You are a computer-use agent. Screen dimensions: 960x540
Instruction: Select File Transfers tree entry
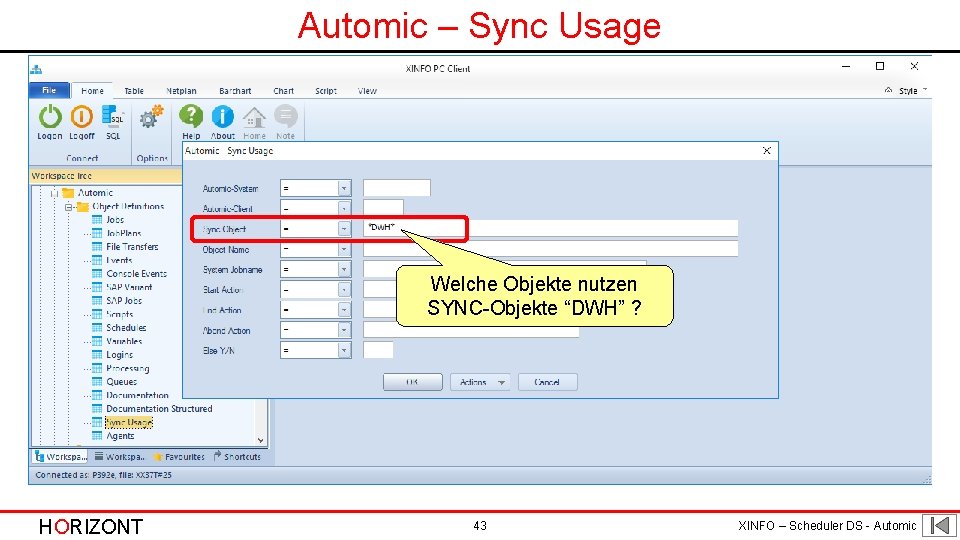point(132,247)
